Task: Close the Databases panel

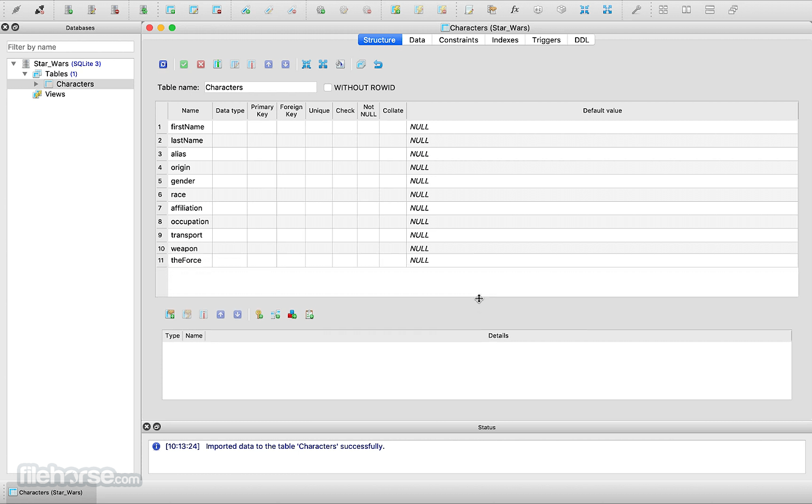Action: [x=5, y=27]
